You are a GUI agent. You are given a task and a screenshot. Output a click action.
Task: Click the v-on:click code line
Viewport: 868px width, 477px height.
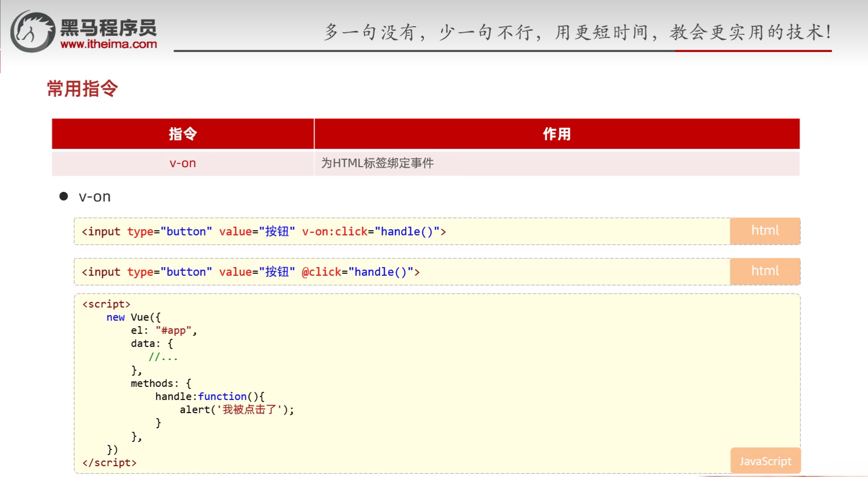click(264, 232)
